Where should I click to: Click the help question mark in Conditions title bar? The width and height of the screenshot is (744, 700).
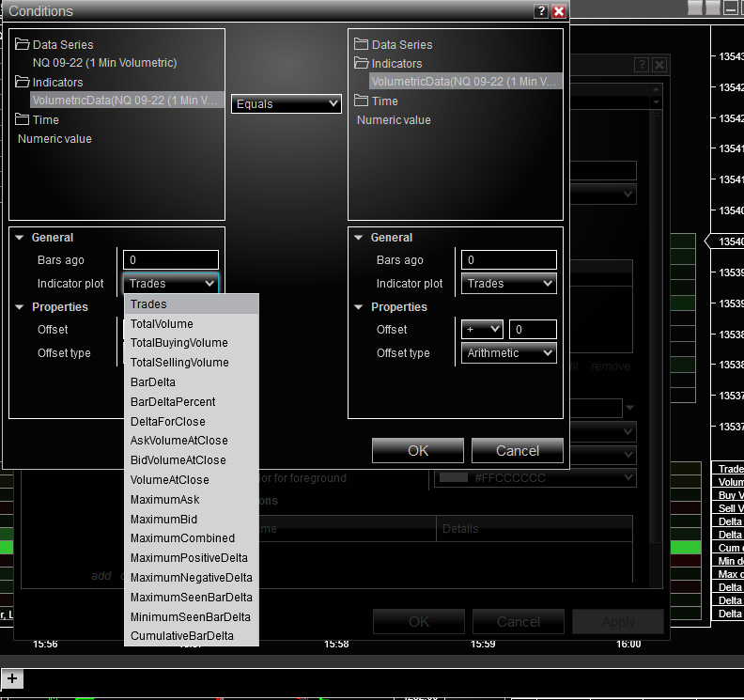pos(541,11)
